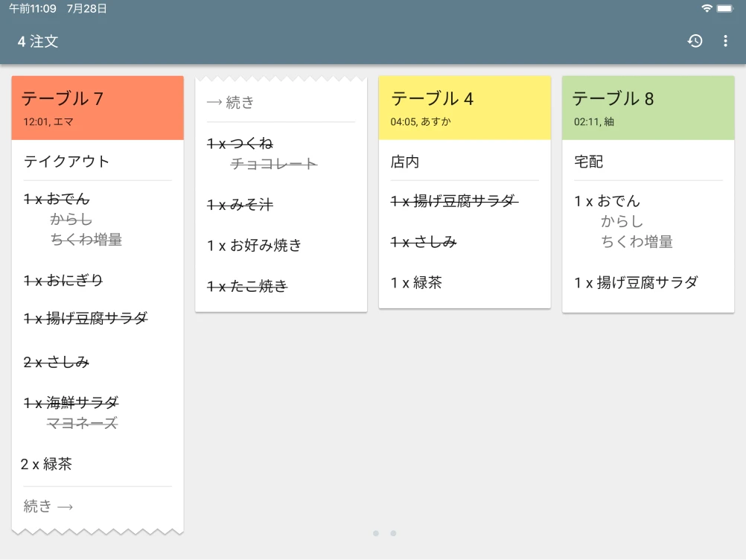Click the first page indicator dot
The image size is (746, 560).
(375, 533)
